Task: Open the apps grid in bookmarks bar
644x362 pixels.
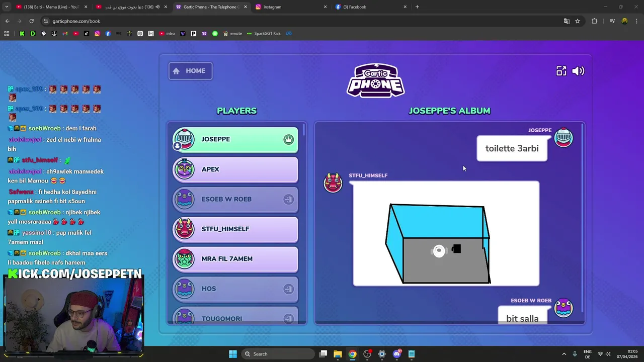Action: 7,34
